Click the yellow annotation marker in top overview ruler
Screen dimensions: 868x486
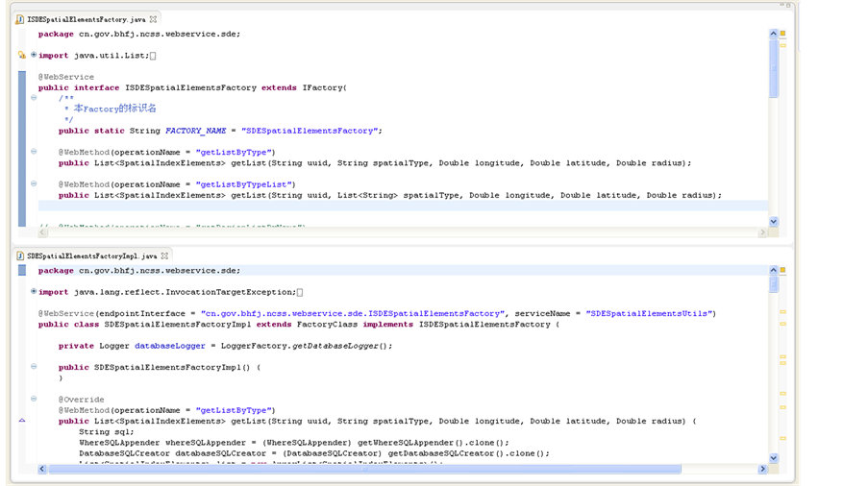point(782,45)
